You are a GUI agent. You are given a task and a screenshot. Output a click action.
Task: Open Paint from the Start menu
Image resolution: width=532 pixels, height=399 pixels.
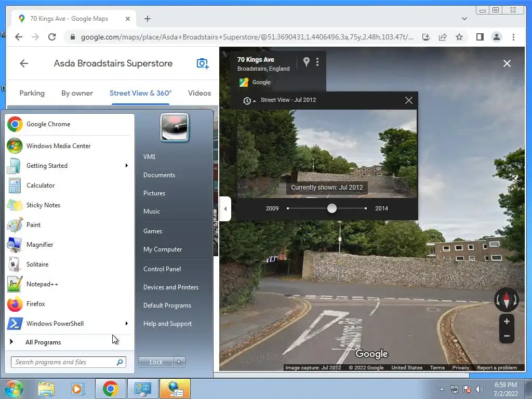pyautogui.click(x=70, y=224)
